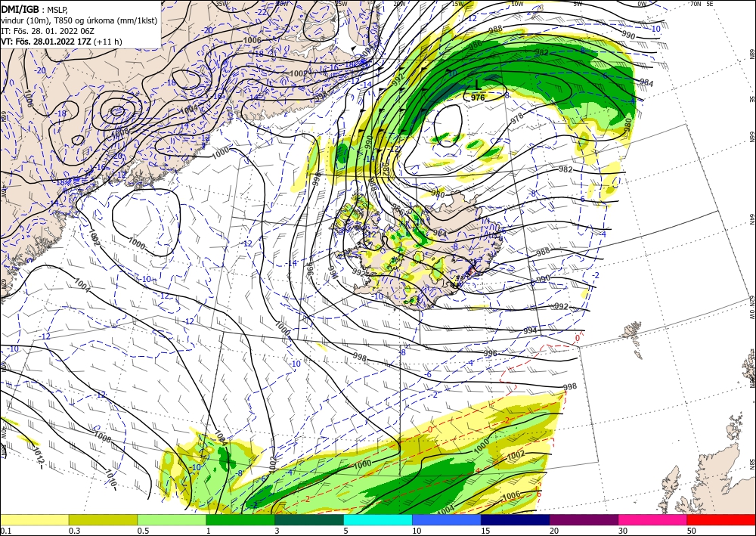Click the legend value '0.1'

(x=5, y=531)
